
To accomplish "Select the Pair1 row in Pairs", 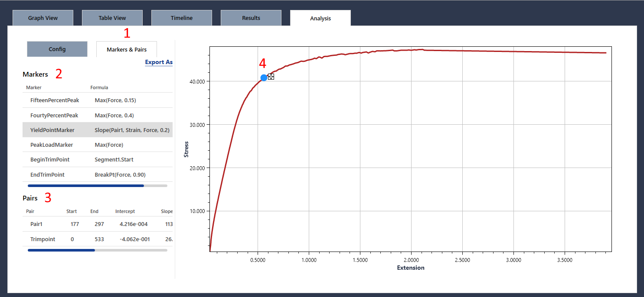I will click(98, 224).
